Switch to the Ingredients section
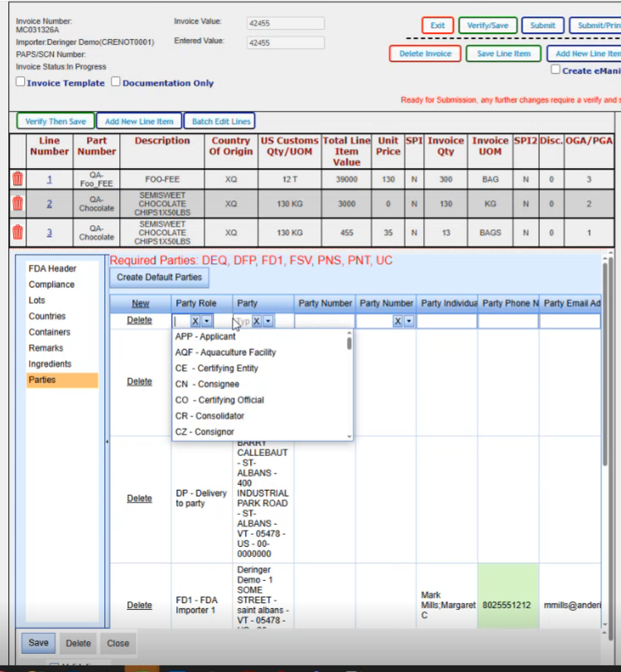Viewport: 621px width, 672px height. (50, 364)
